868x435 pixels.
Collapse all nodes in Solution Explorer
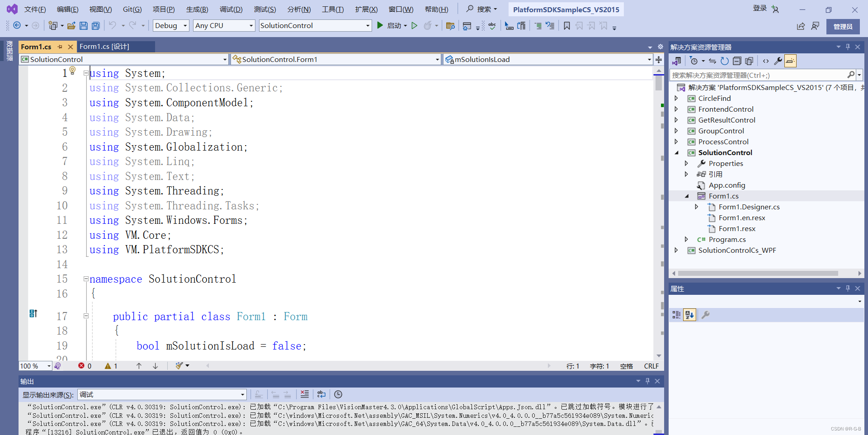click(x=737, y=61)
